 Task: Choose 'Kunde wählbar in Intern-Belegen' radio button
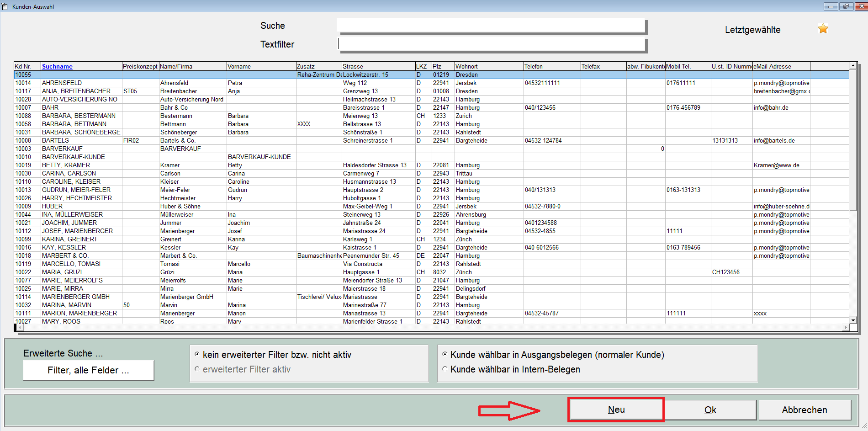click(x=445, y=369)
